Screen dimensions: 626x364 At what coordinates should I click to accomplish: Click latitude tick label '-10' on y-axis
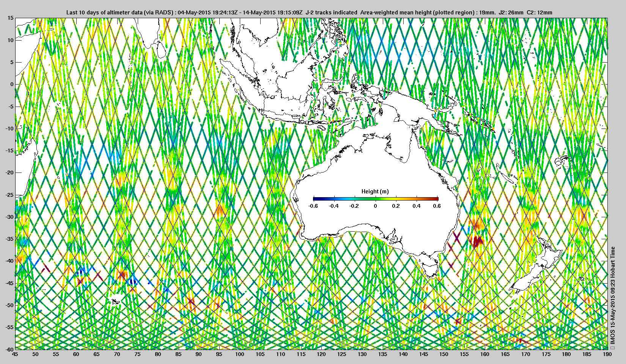(x=9, y=128)
